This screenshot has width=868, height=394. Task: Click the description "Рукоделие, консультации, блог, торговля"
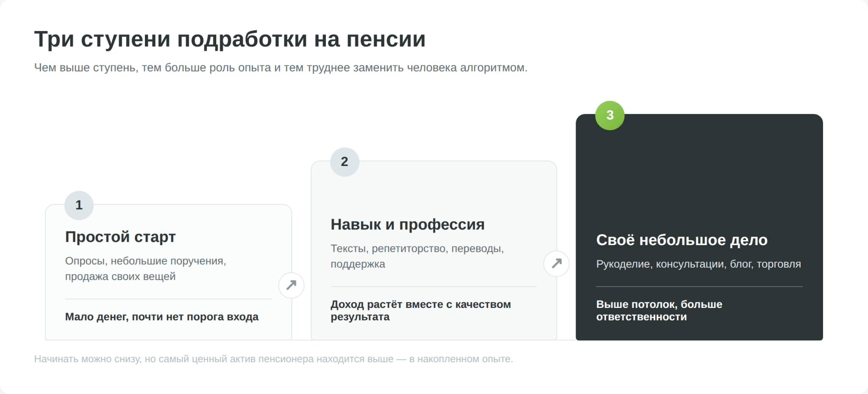[x=698, y=264]
